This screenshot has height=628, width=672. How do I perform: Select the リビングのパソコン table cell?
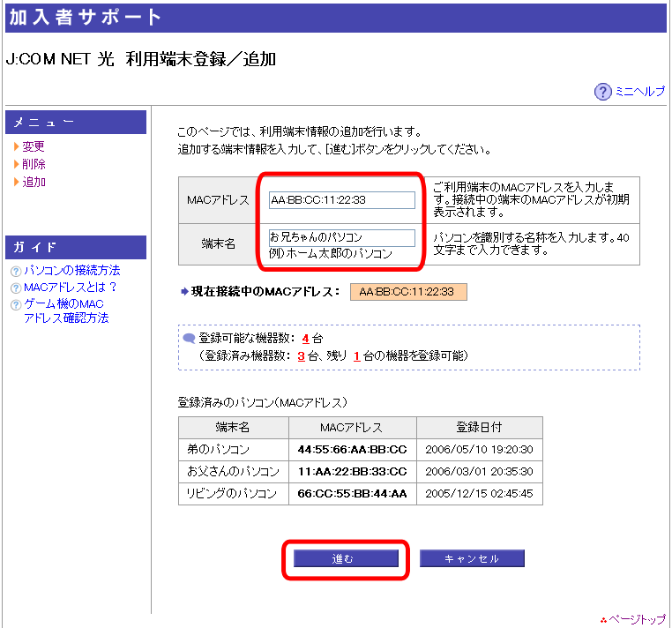coord(234,494)
